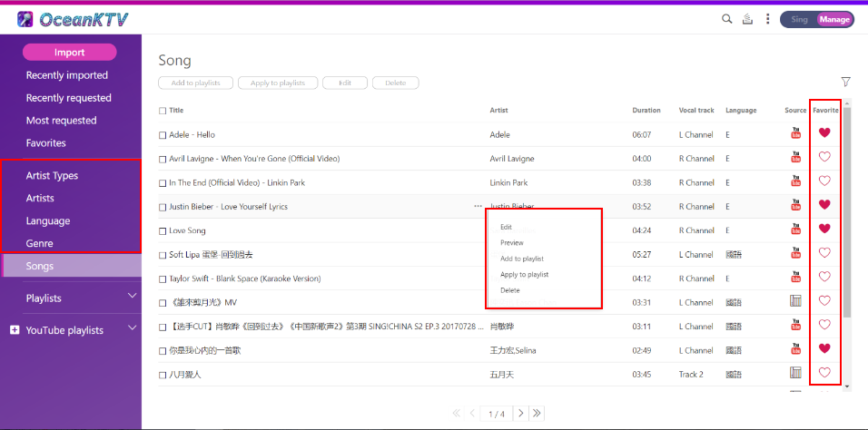This screenshot has height=430, width=868.
Task: Switch to Sing mode
Action: pos(799,19)
